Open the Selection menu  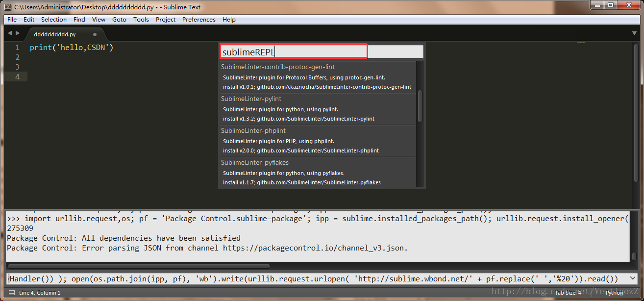(x=54, y=20)
